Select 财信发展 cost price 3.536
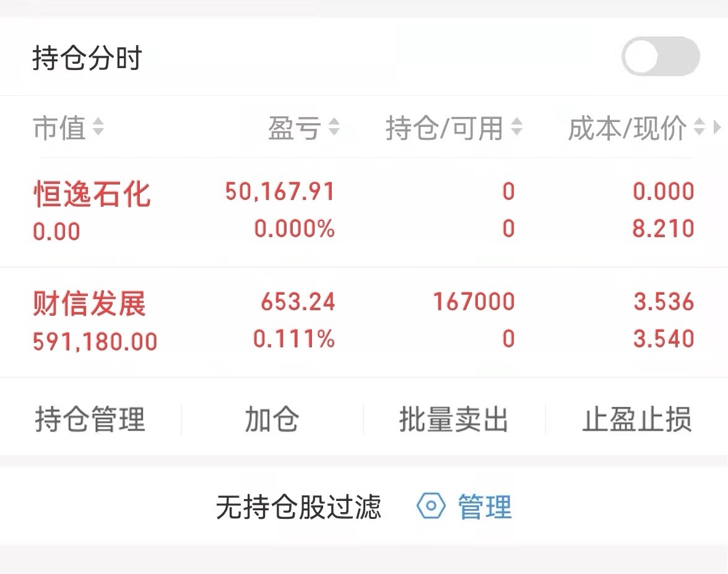The width and height of the screenshot is (728, 574). click(x=664, y=302)
